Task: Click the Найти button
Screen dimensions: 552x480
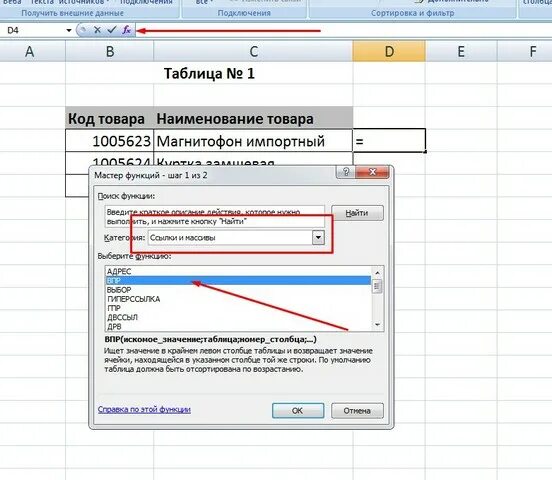Action: tap(357, 213)
